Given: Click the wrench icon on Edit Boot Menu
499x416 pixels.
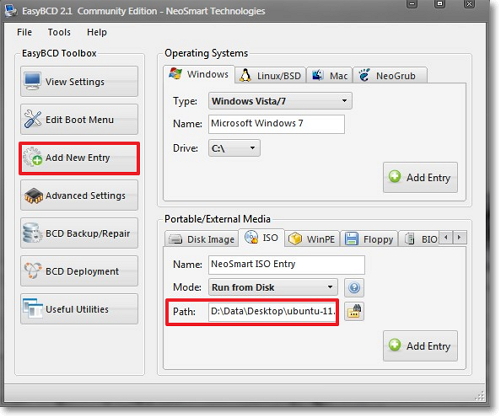Looking at the screenshot, I should click(x=33, y=119).
